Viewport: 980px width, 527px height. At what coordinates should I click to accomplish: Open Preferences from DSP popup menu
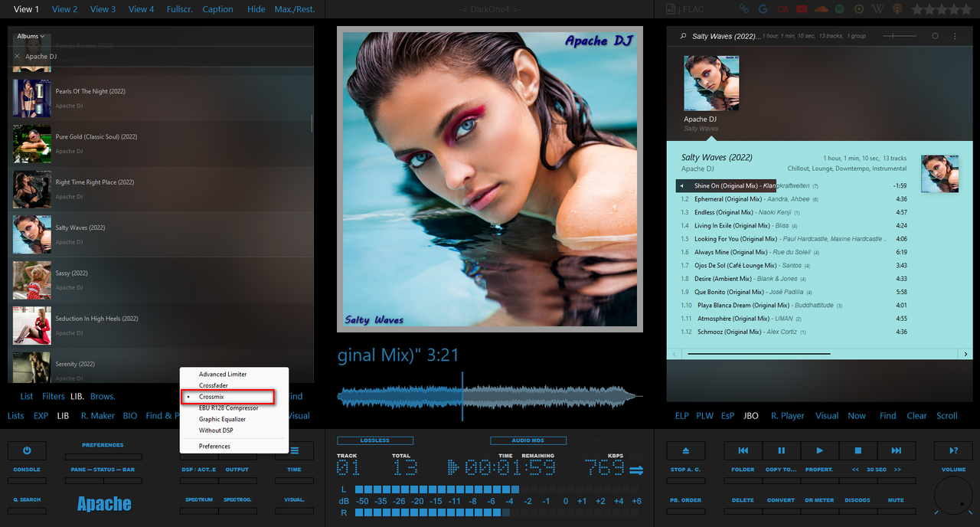pyautogui.click(x=234, y=446)
